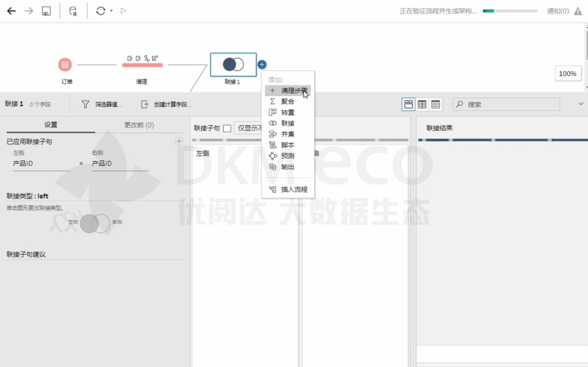Switch to the 更改数 (0) tab
The height and width of the screenshot is (367, 588).
(x=139, y=125)
